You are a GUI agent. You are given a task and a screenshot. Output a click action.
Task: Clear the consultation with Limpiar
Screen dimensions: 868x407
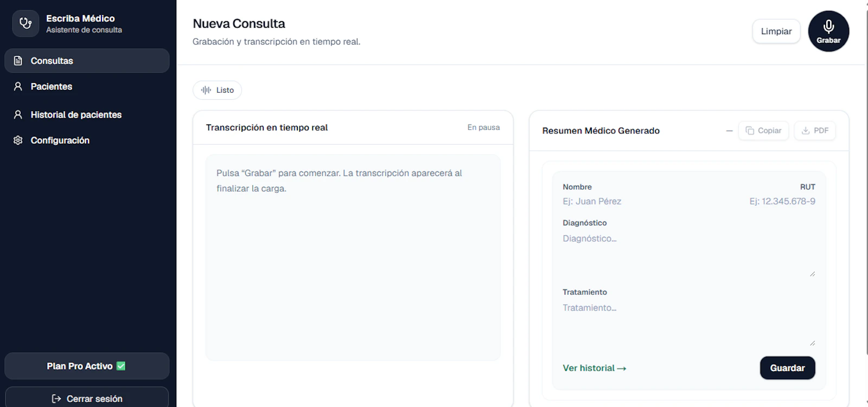776,31
